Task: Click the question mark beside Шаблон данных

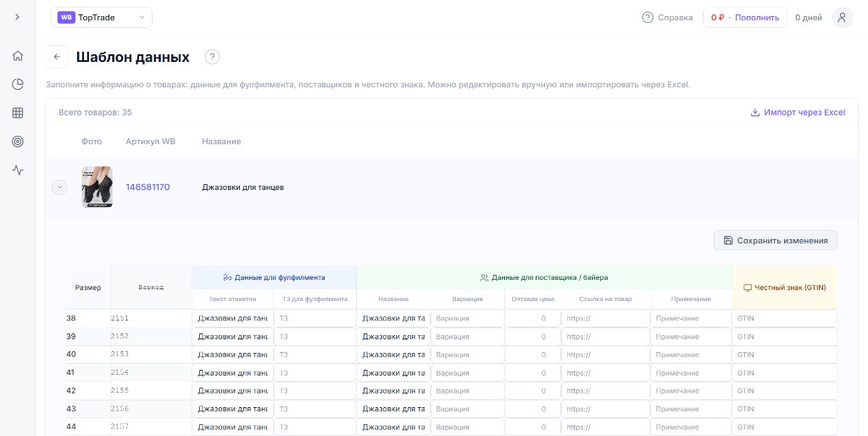Action: point(212,57)
